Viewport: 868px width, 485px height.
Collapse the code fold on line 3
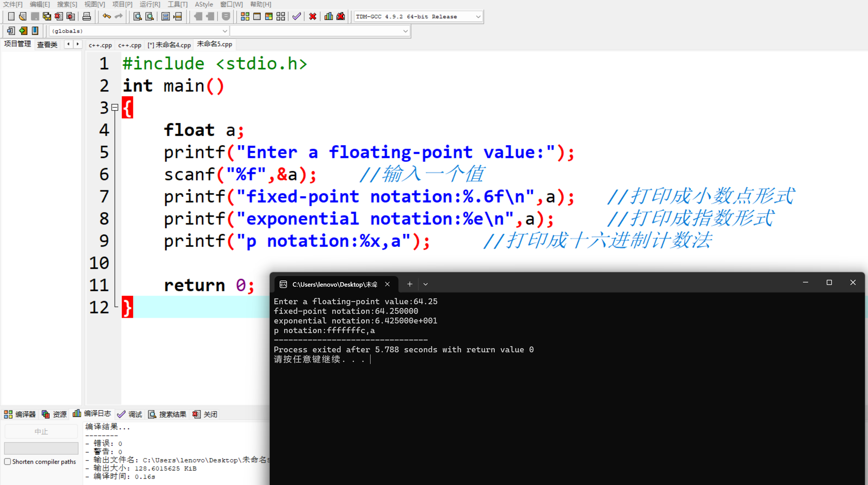[x=115, y=108]
